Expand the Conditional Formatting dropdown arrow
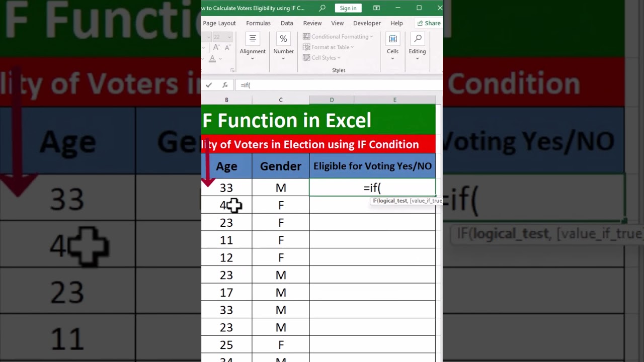The height and width of the screenshot is (362, 644). pos(371,37)
